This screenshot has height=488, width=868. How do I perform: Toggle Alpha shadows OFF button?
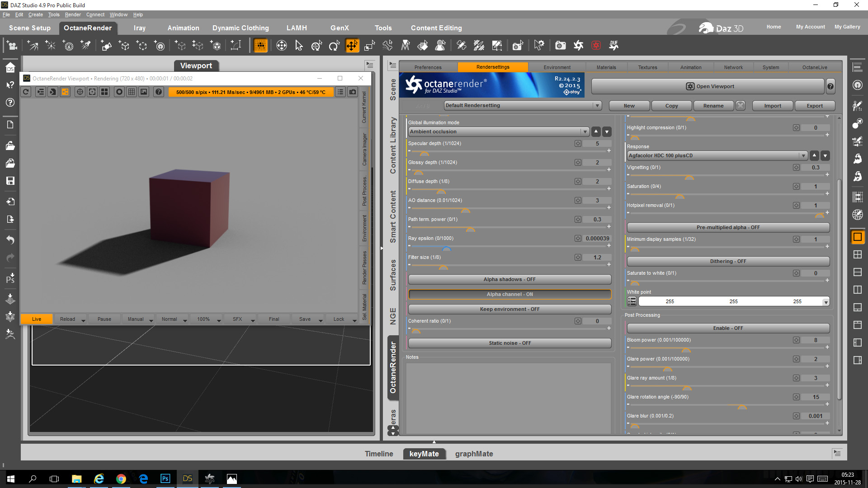(509, 279)
